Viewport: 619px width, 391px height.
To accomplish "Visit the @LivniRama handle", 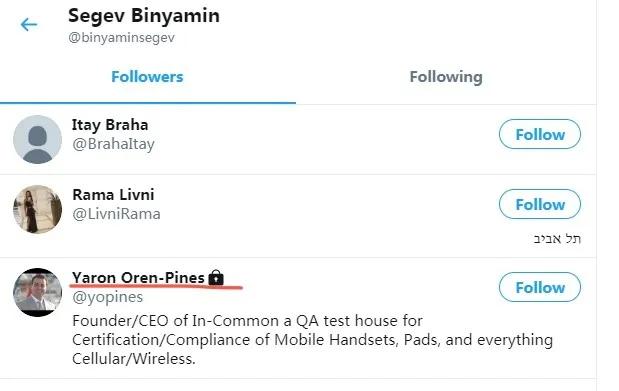I will pos(116,214).
